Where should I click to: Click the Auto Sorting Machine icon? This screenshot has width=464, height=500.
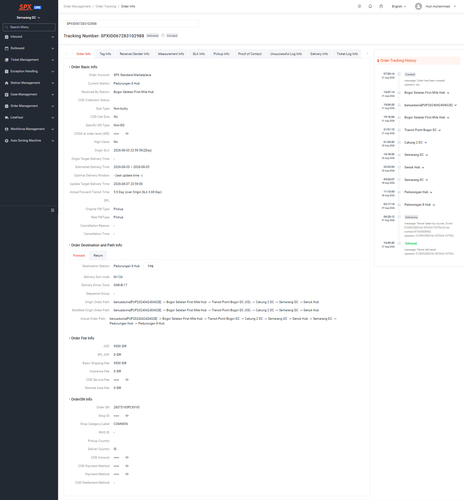7,141
